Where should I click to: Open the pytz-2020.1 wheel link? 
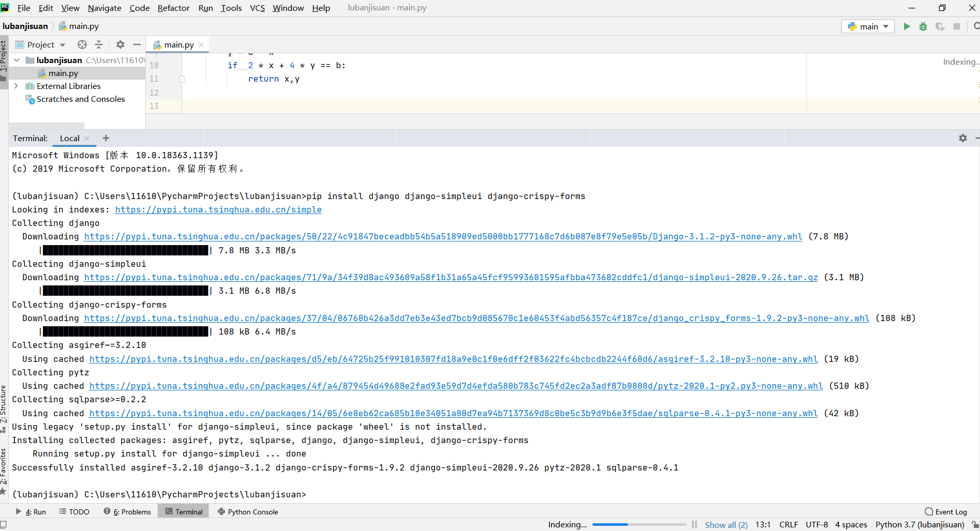[456, 386]
